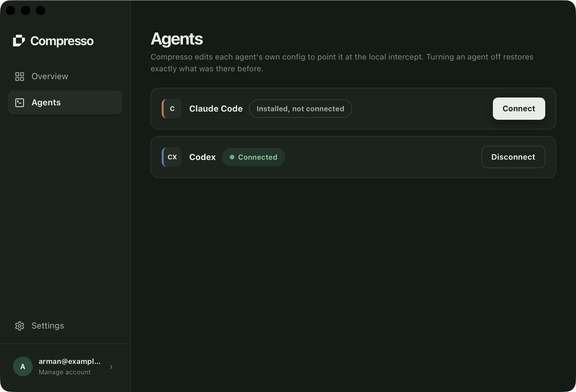The height and width of the screenshot is (392, 576).
Task: Click the "Agents" page heading
Action: pyautogui.click(x=177, y=39)
